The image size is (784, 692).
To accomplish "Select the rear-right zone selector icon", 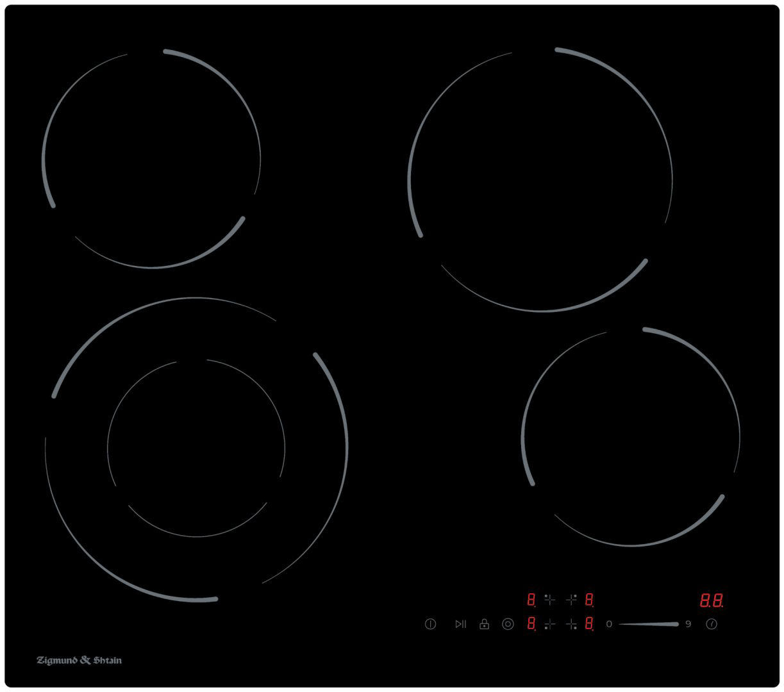I will 571,600.
